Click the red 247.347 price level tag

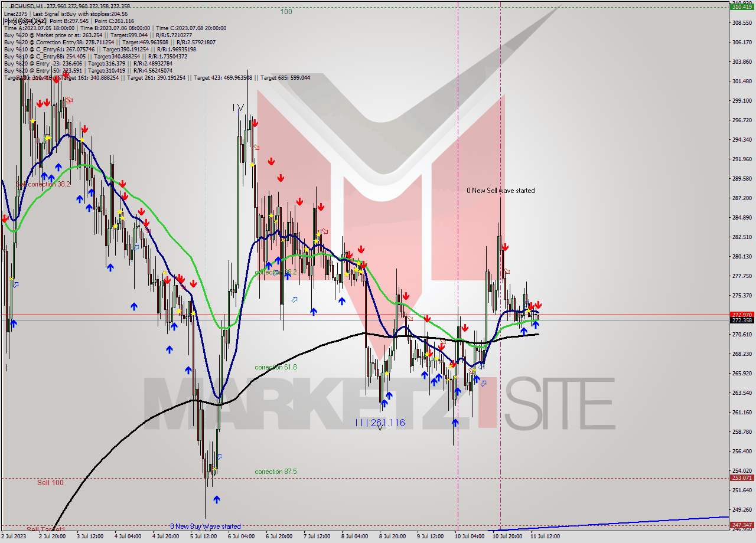(x=742, y=525)
